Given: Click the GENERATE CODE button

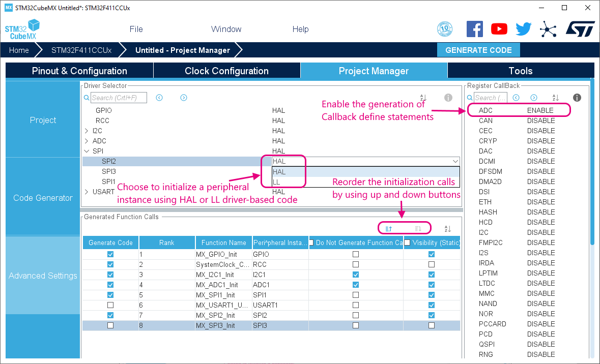Looking at the screenshot, I should [478, 50].
